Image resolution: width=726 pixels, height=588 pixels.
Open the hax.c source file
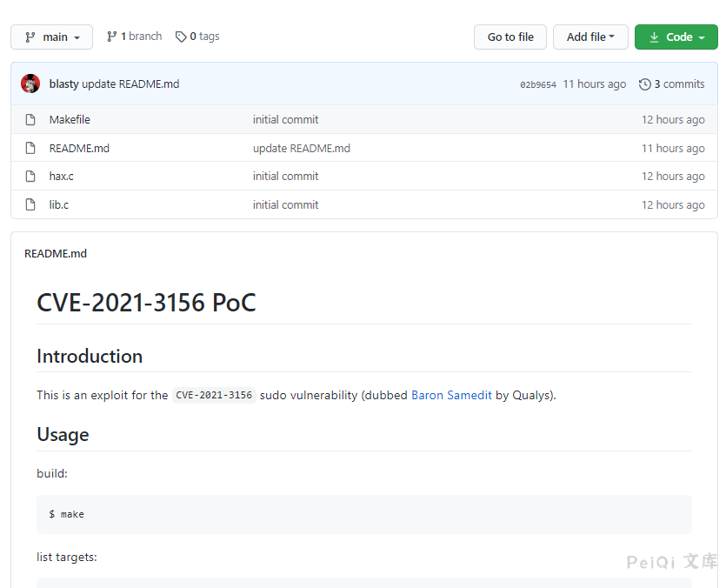(x=61, y=176)
